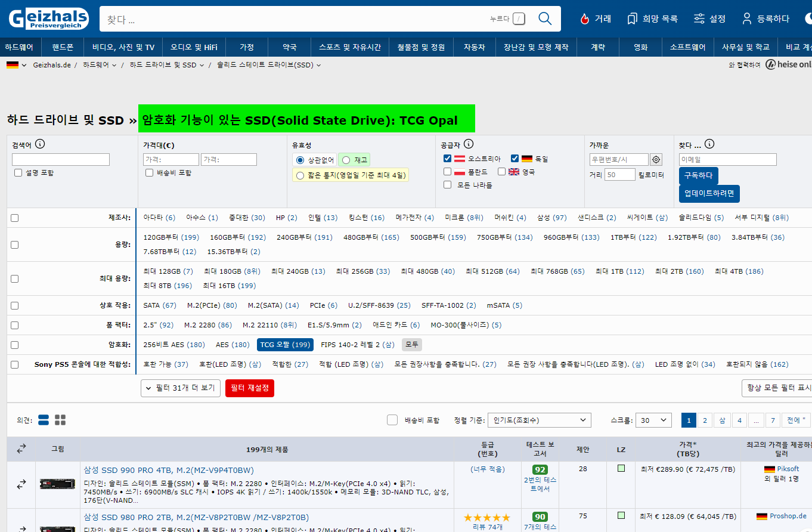This screenshot has height=532, width=812.
Task: Uncheck 오스트리아 supplier checkbox
Action: [448, 159]
